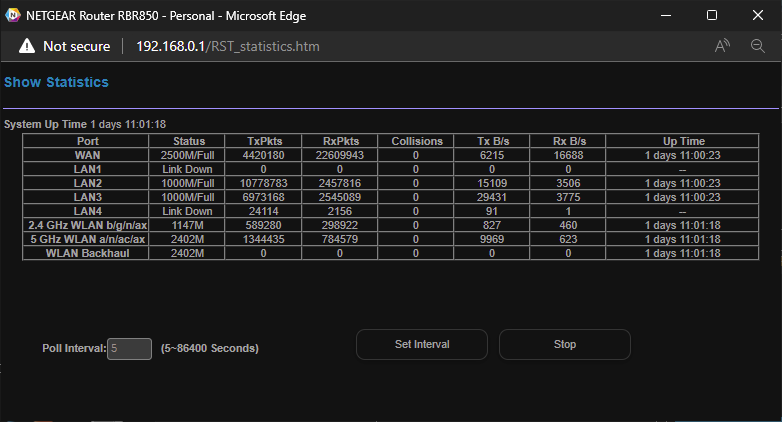Select the Port column header
Viewport: 782px width, 422px height.
click(88, 141)
